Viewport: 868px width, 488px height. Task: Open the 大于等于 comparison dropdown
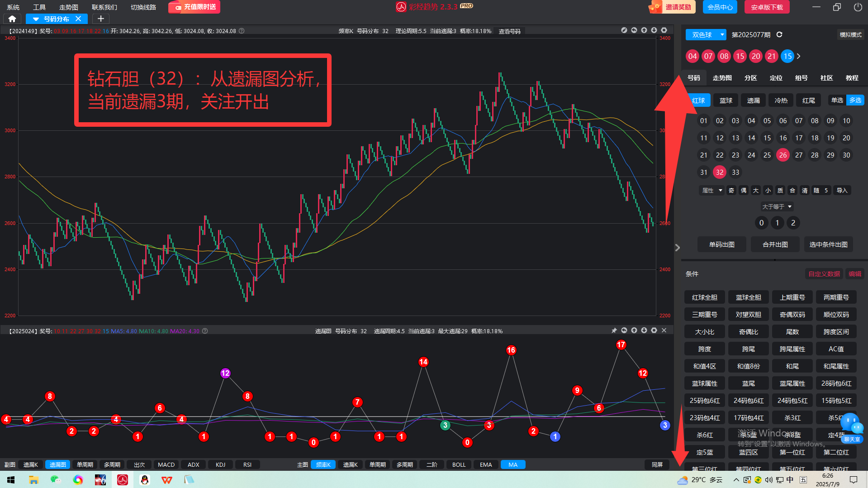click(777, 206)
